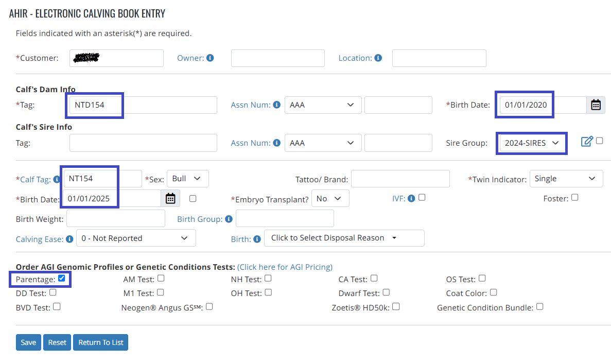Open the Sire Group 2024-SIRES dropdown

532,143
